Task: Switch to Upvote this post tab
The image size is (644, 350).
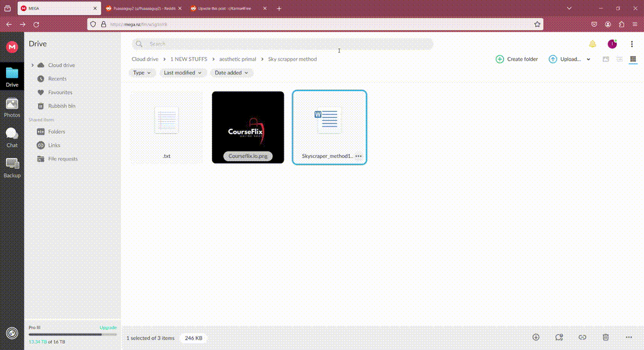Action: [x=229, y=9]
